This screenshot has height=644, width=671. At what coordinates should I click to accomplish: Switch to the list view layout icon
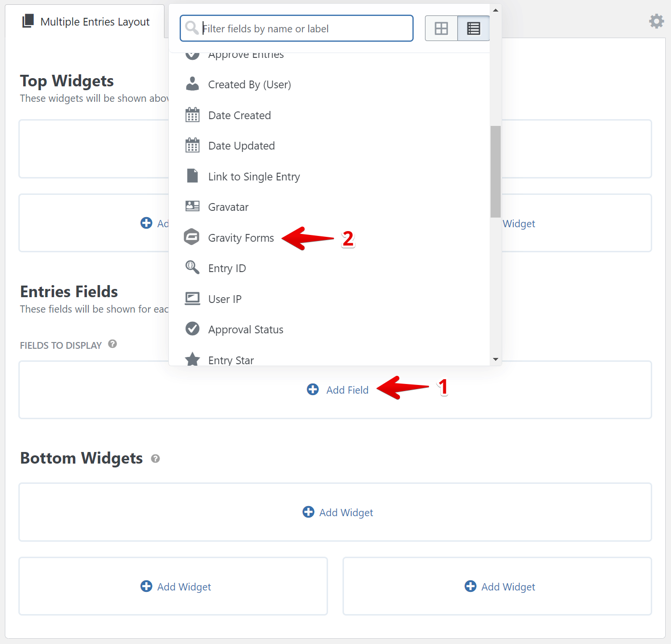click(473, 28)
